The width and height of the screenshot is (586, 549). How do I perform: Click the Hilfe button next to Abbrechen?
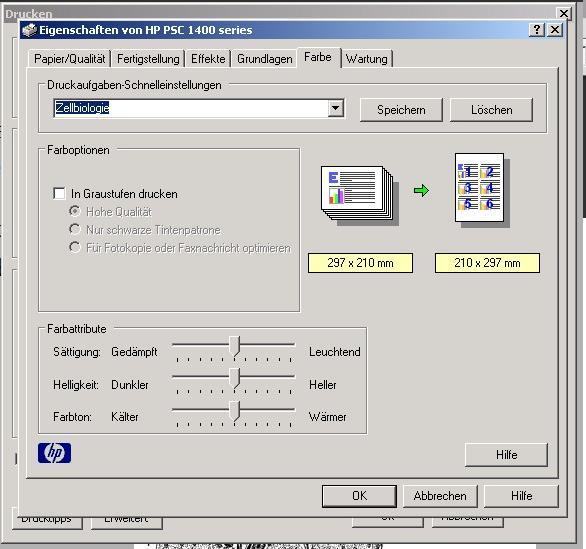click(521, 496)
